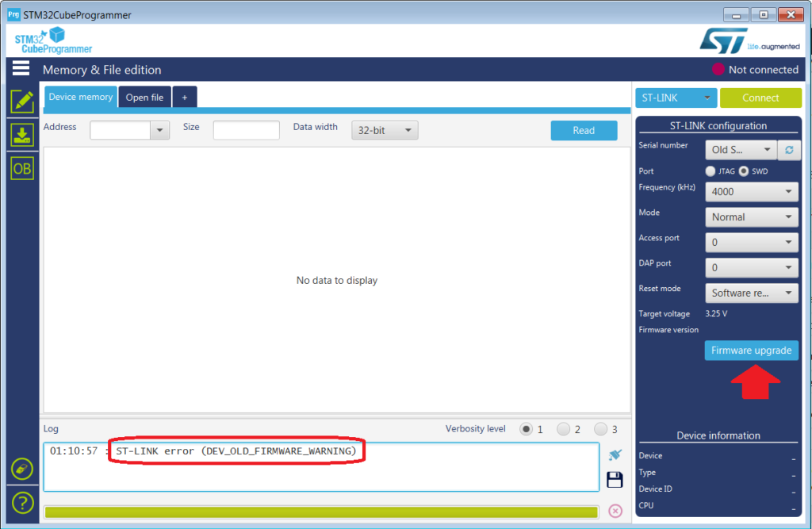
Task: Click the Not connected status indicator
Action: pos(756,70)
